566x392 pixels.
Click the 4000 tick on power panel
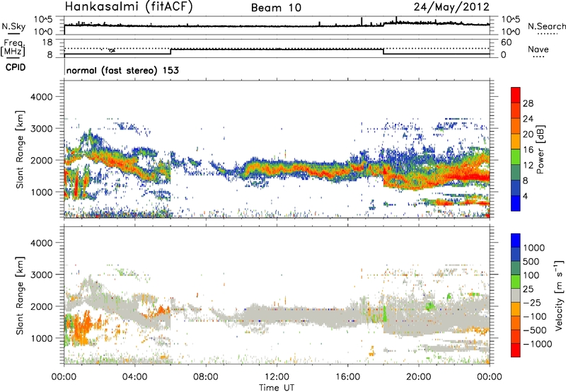[42, 97]
